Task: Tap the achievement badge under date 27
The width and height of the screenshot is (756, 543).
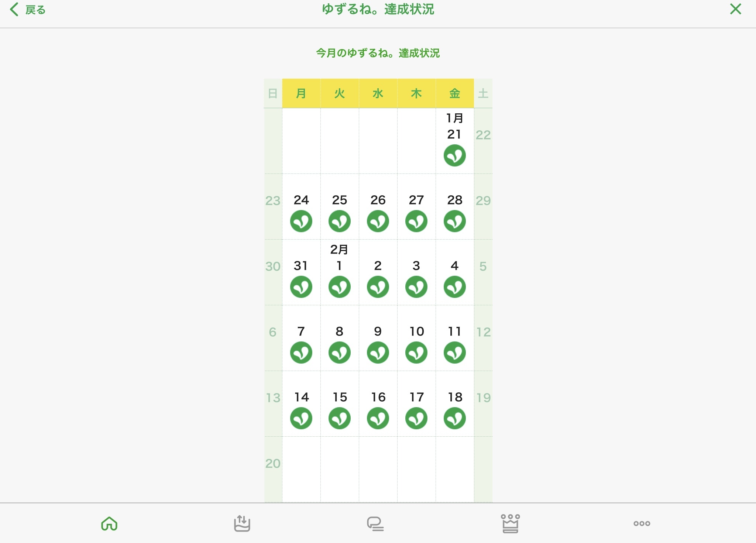Action: click(416, 221)
